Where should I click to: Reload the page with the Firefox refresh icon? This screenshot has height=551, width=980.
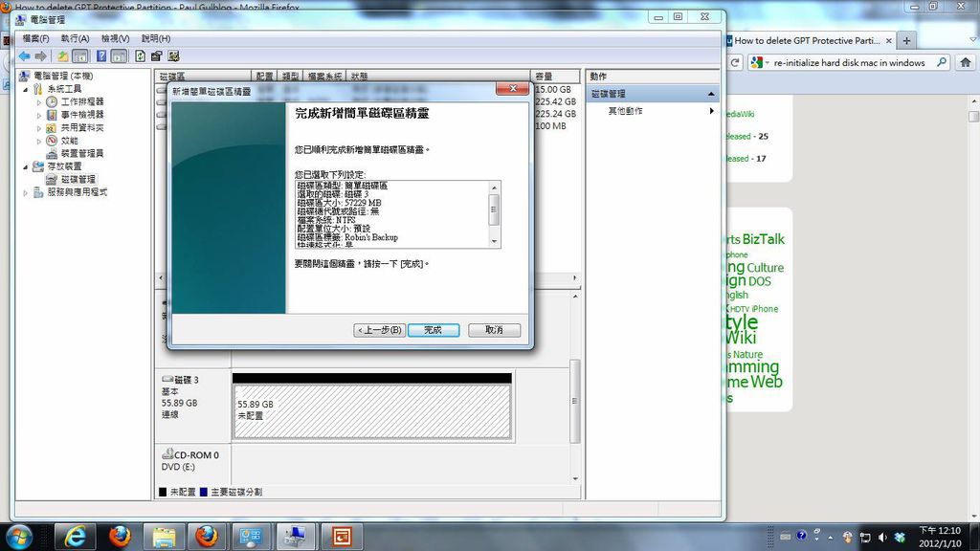[x=735, y=62]
